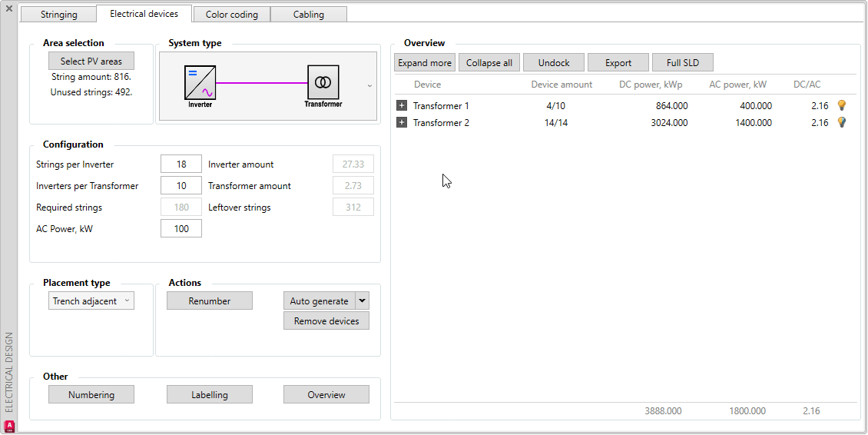Click the lightbulb icon for Transformer 1
This screenshot has width=868, height=435.
[x=841, y=105]
